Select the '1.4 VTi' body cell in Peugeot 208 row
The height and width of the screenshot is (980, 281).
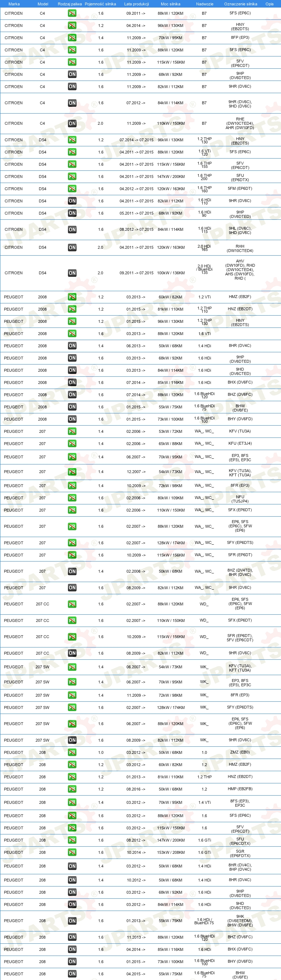204,802
